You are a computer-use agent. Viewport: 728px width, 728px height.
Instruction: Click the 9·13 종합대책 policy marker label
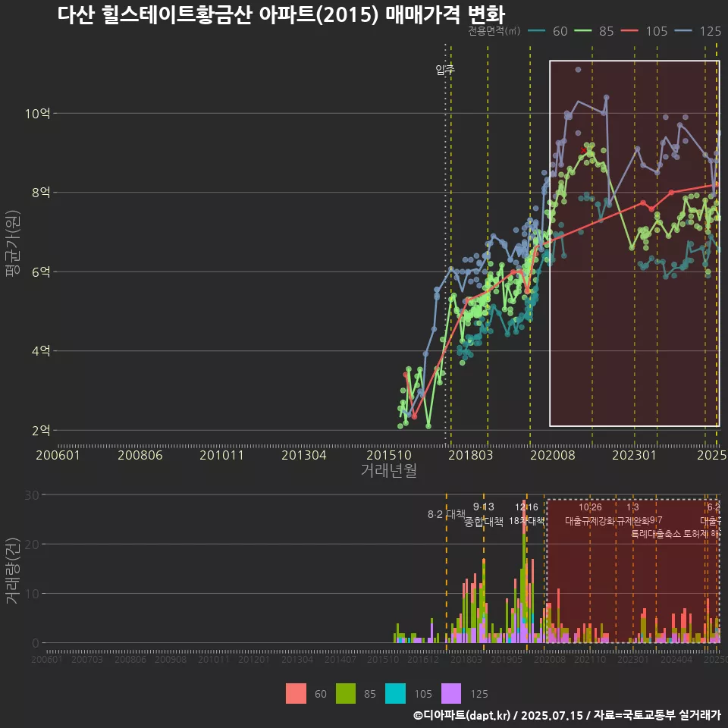(x=484, y=514)
